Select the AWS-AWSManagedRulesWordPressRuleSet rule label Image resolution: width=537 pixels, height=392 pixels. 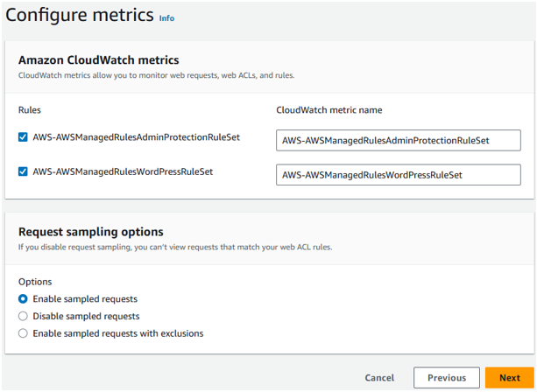click(123, 171)
